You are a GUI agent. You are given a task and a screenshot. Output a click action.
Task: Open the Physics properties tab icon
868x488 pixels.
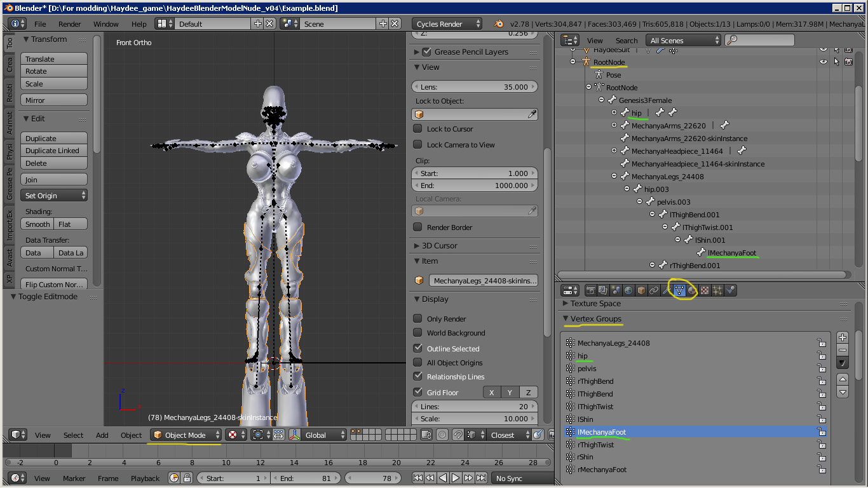(x=730, y=290)
